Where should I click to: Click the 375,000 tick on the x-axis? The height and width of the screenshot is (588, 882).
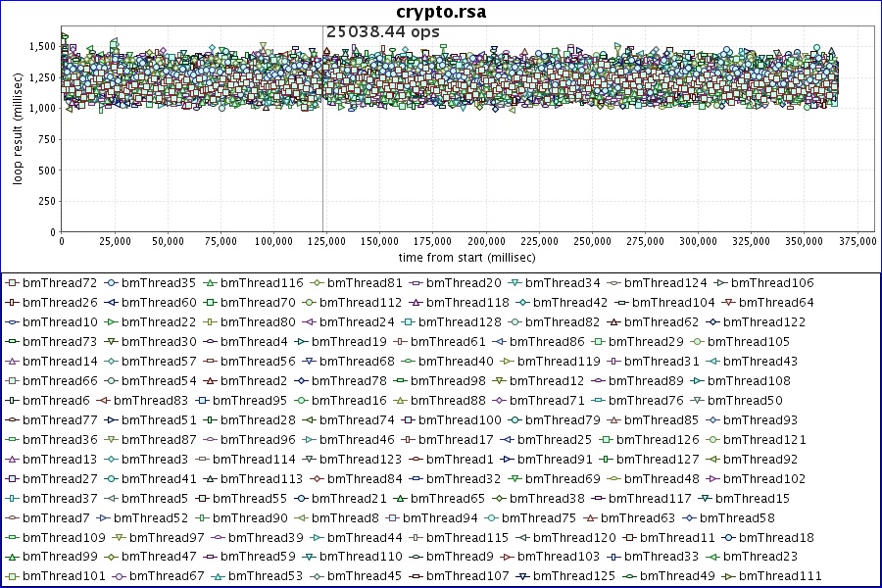coord(857,241)
